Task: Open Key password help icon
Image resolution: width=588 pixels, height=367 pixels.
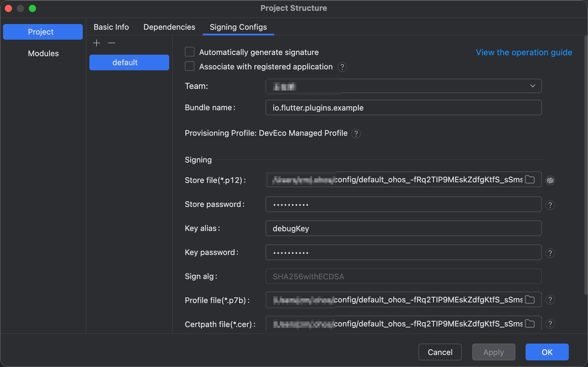Action: 550,253
